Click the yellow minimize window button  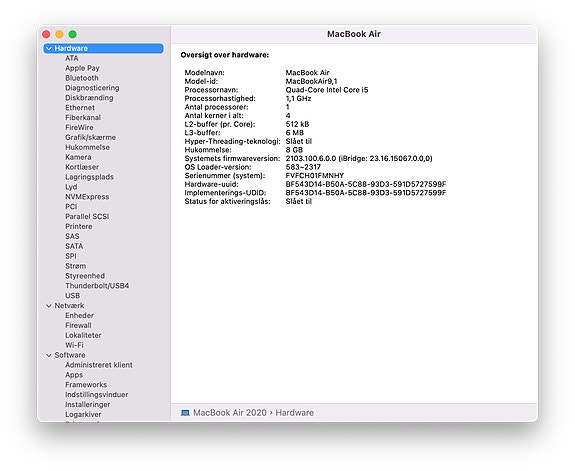pos(59,34)
